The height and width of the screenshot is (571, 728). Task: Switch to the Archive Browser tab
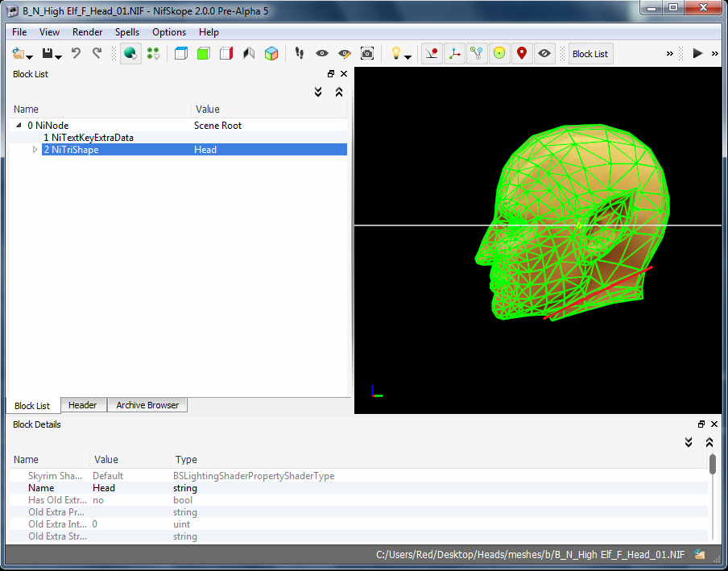point(147,405)
